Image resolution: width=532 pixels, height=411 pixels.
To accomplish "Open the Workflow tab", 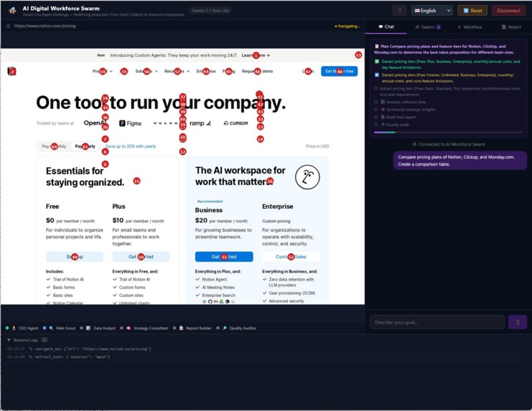I will pos(470,27).
